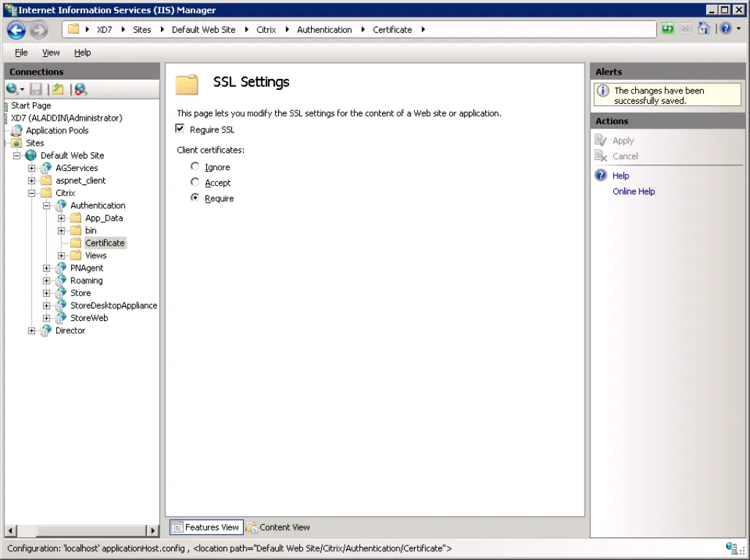Image resolution: width=750 pixels, height=560 pixels.
Task: Click the Home icon in the address bar
Action: point(704,29)
